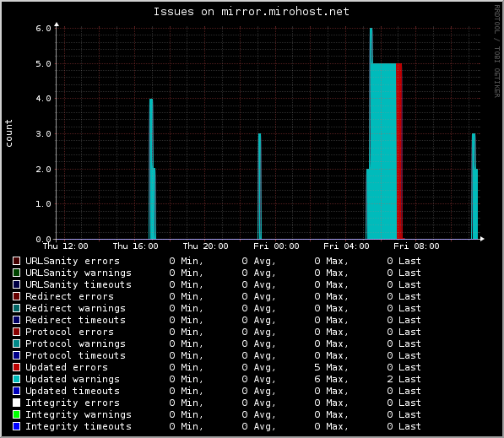This screenshot has height=438, width=504.
Task: Click the Protocol warnings teal swatch
Action: point(16,343)
